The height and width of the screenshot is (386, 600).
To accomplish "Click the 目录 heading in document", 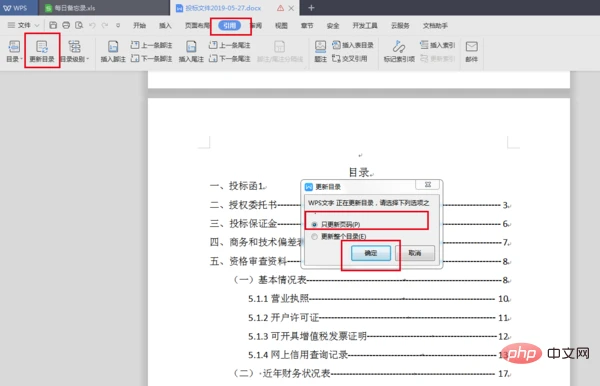I will (359, 172).
